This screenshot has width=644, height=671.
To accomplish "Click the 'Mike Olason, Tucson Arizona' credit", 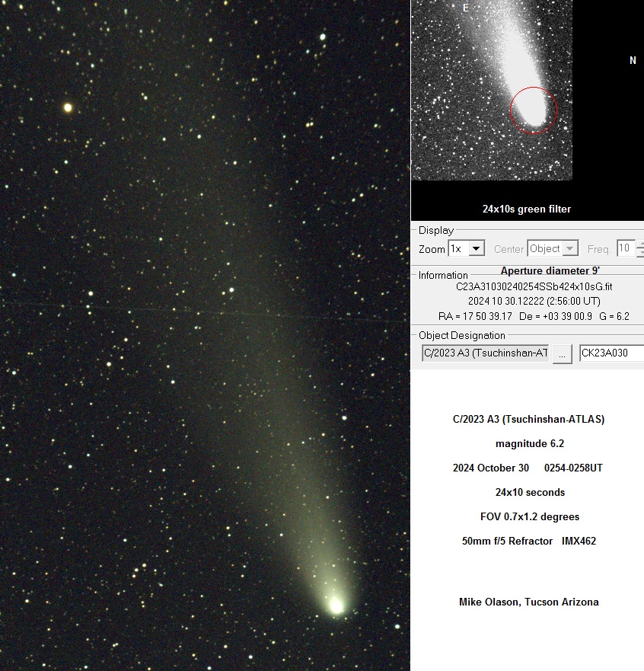I will click(528, 602).
